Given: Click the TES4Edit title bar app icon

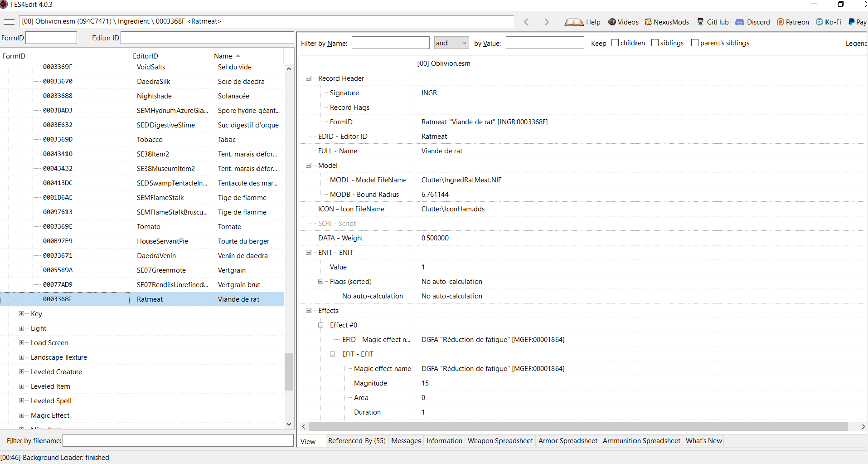Looking at the screenshot, I should click(x=4, y=4).
